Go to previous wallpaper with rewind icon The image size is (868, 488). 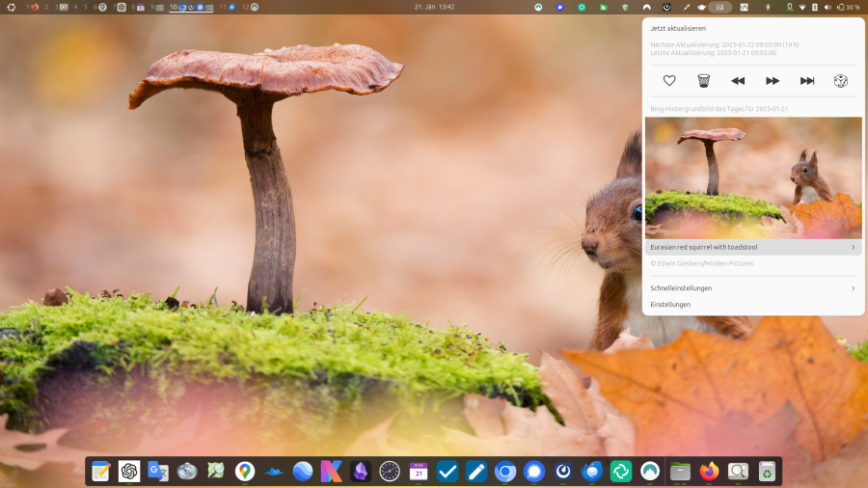[x=738, y=81]
